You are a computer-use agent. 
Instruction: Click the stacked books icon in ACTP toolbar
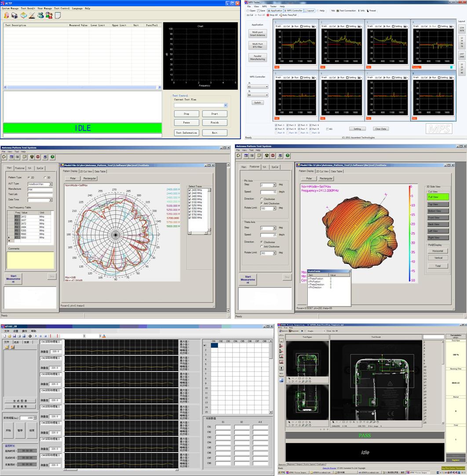pos(23,15)
